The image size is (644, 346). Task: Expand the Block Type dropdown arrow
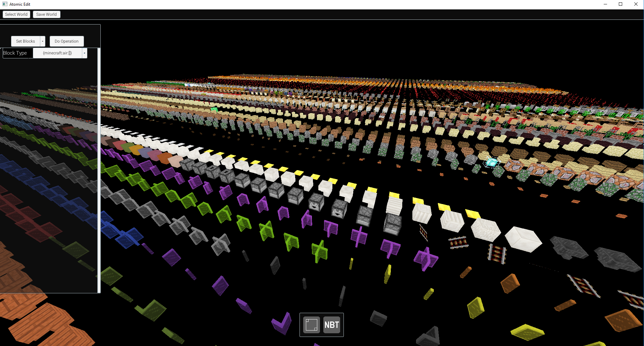pos(85,53)
